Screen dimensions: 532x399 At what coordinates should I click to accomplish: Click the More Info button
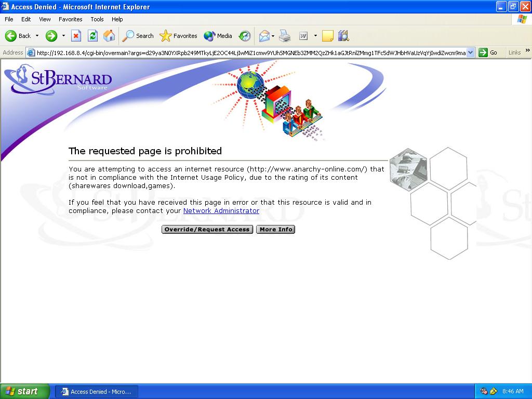276,229
